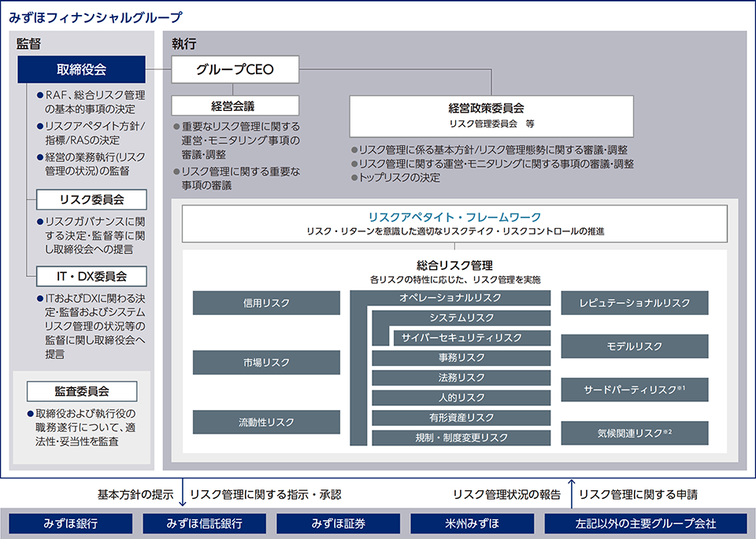Select the サードパーティリスク block
Image resolution: width=756 pixels, height=539 pixels.
(635, 389)
